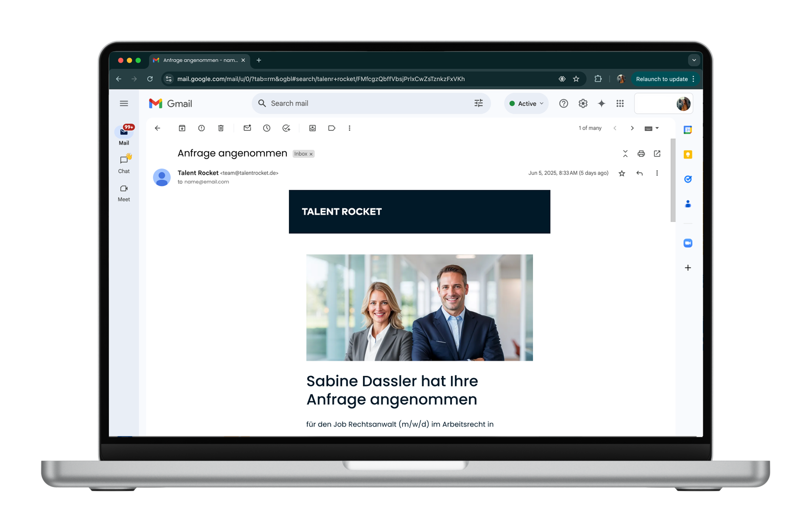
Task: Open the Google apps grid
Action: coord(620,104)
